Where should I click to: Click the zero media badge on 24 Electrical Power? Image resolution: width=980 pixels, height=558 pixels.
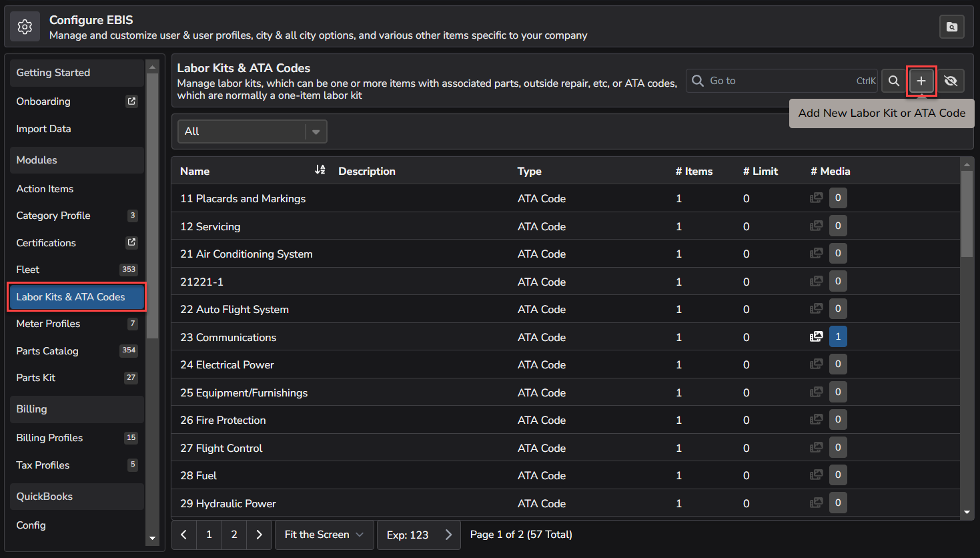pos(838,364)
